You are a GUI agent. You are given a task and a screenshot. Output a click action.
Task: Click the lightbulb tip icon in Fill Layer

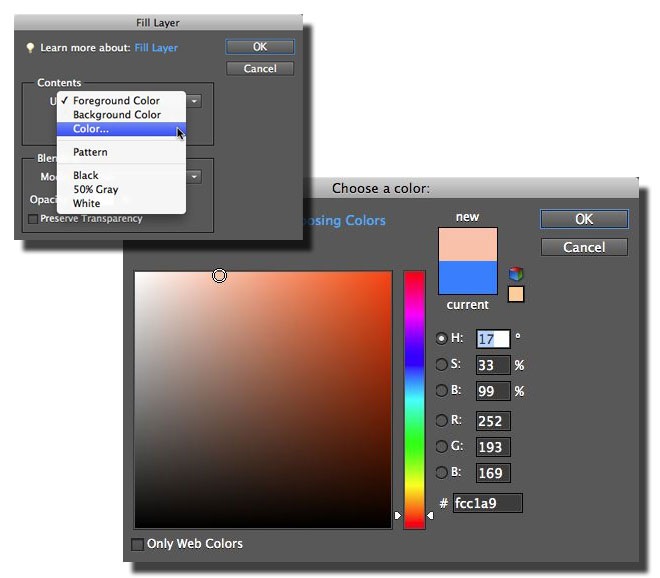point(30,48)
